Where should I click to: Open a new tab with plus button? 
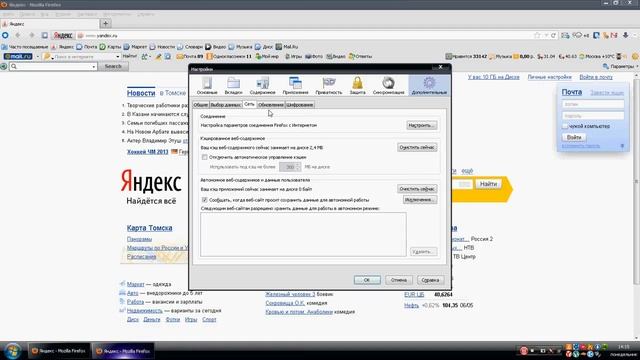click(105, 24)
